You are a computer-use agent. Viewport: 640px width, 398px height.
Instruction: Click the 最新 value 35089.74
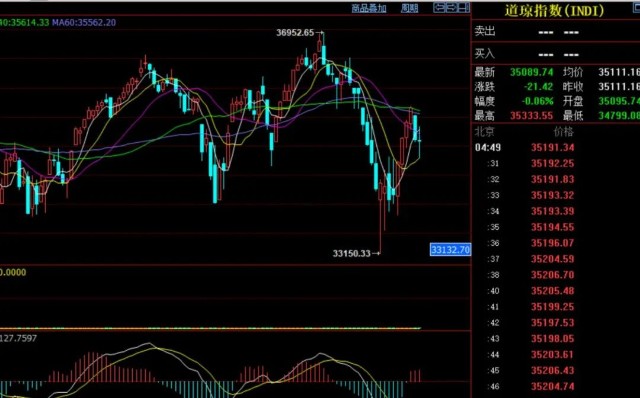click(531, 72)
